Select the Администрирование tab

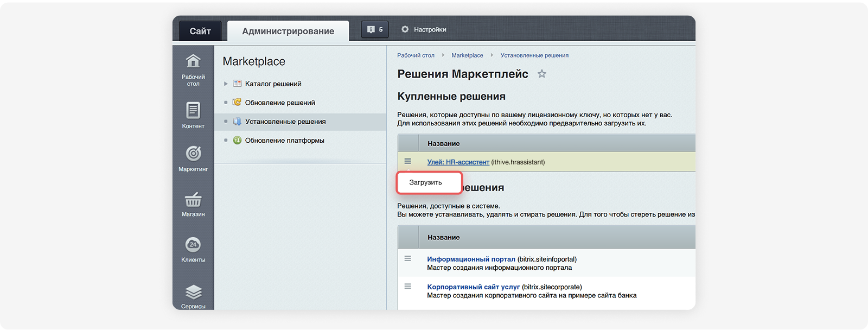288,31
